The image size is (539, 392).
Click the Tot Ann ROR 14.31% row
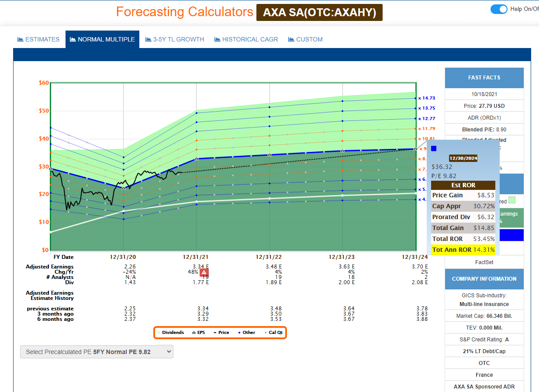(463, 250)
